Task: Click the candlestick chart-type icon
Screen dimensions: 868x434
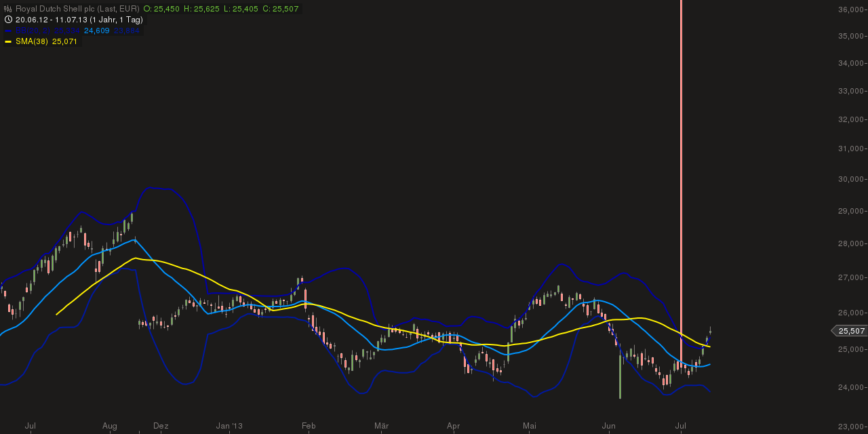Action: coord(8,9)
